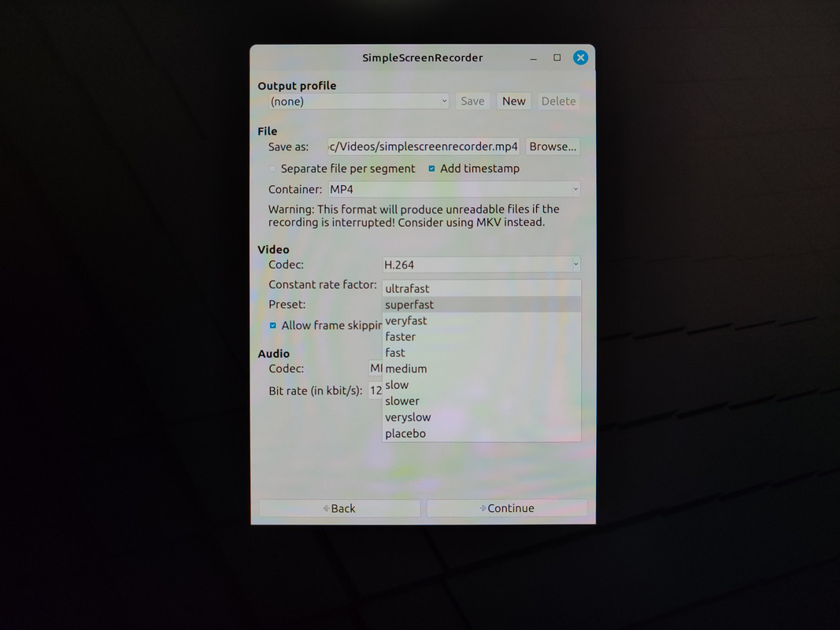Viewport: 840px width, 630px height.
Task: Choose the superfast preset option
Action: point(481,304)
